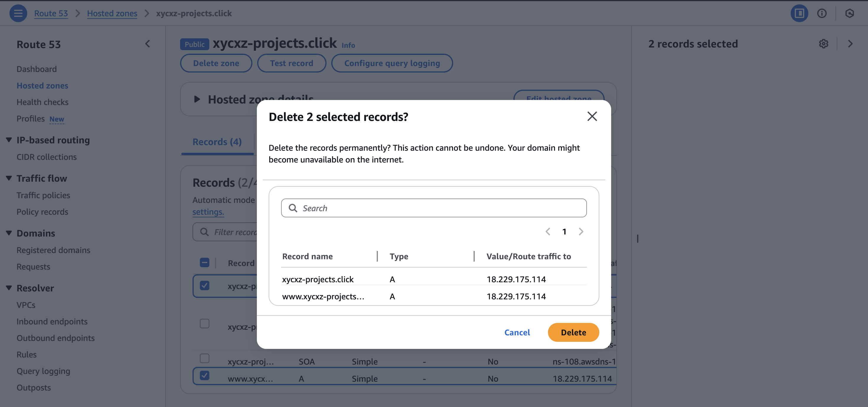Viewport: 868px width, 407px height.
Task: Click the next page arrow in the dialog
Action: pos(581,232)
